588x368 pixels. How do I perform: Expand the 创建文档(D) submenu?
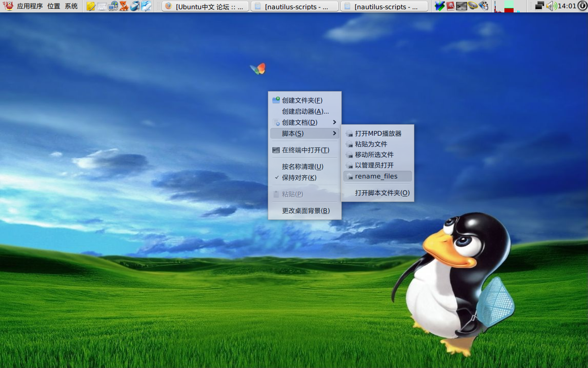tap(305, 122)
